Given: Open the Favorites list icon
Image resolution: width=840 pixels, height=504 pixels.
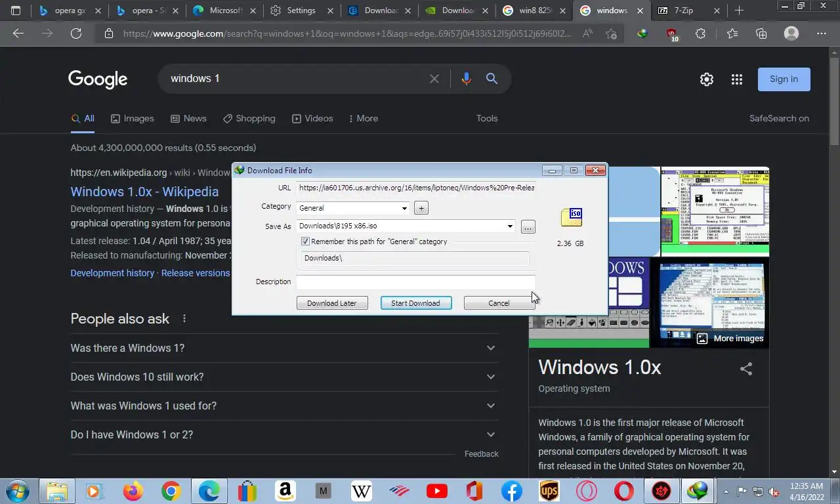Looking at the screenshot, I should (732, 33).
